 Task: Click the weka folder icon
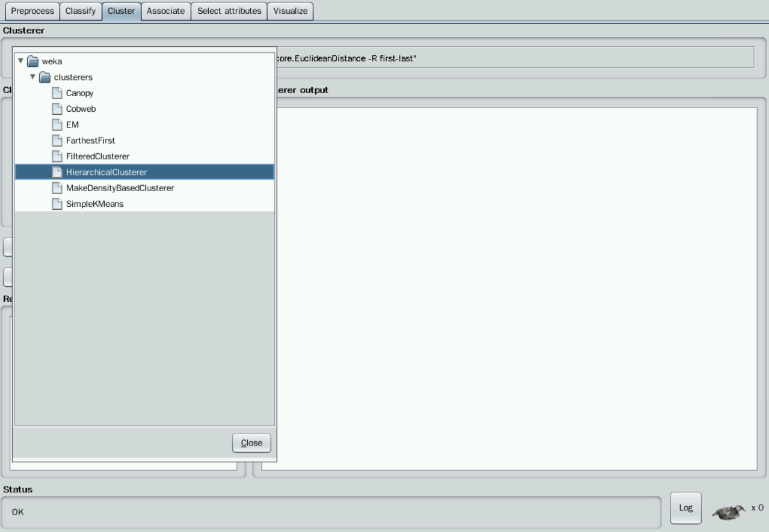(32, 61)
